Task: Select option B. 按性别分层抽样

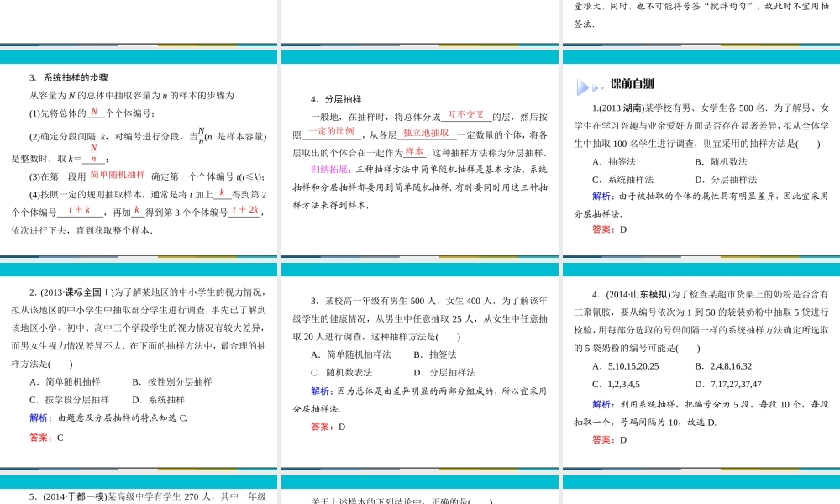Action: [x=172, y=382]
